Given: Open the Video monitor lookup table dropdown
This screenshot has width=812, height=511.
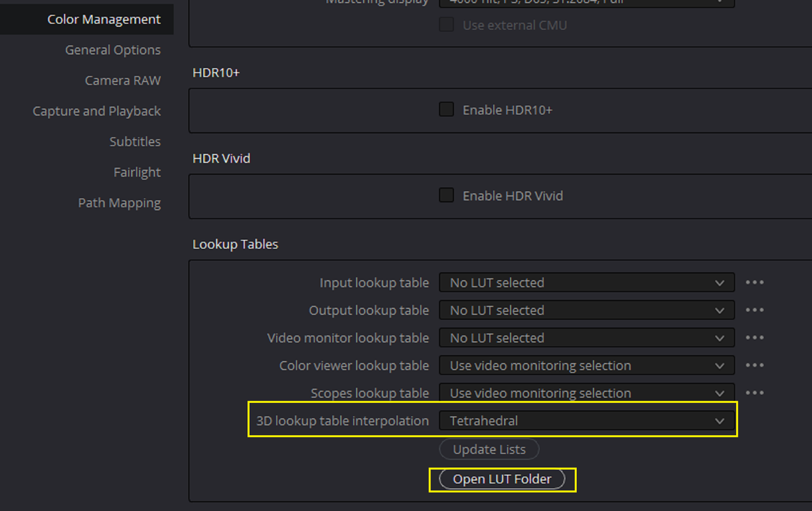Looking at the screenshot, I should point(586,337).
